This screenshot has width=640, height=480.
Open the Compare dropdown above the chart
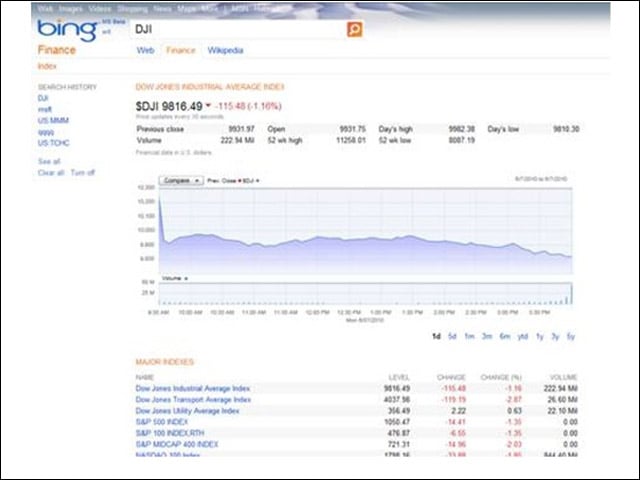tap(181, 180)
